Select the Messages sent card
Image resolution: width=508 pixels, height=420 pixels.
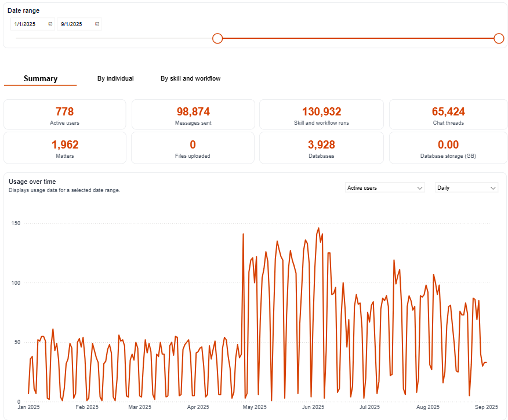pyautogui.click(x=193, y=114)
